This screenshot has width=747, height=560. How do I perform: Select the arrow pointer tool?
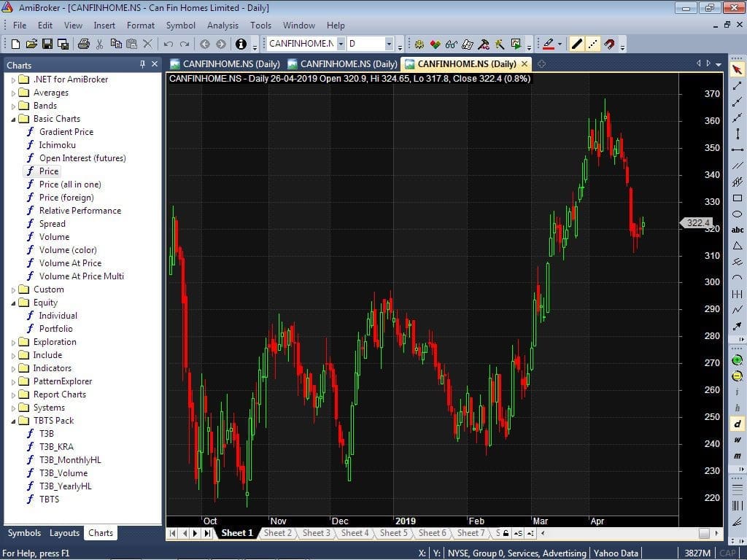coord(737,70)
